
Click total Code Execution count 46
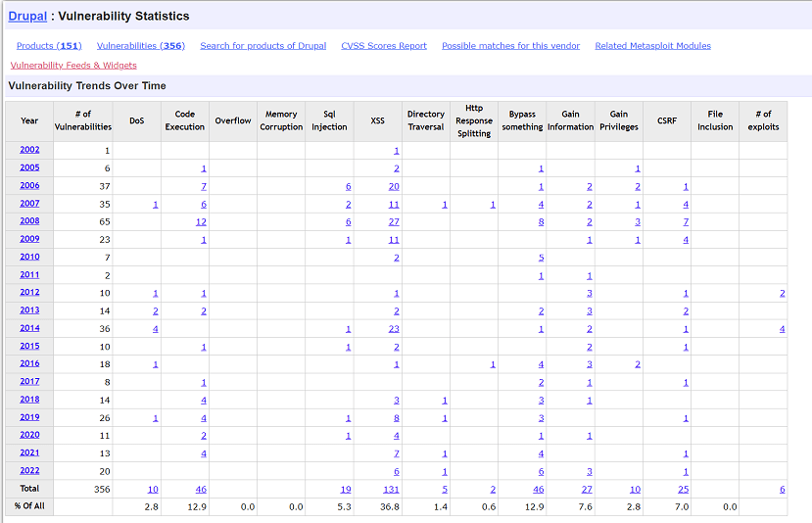(200, 489)
